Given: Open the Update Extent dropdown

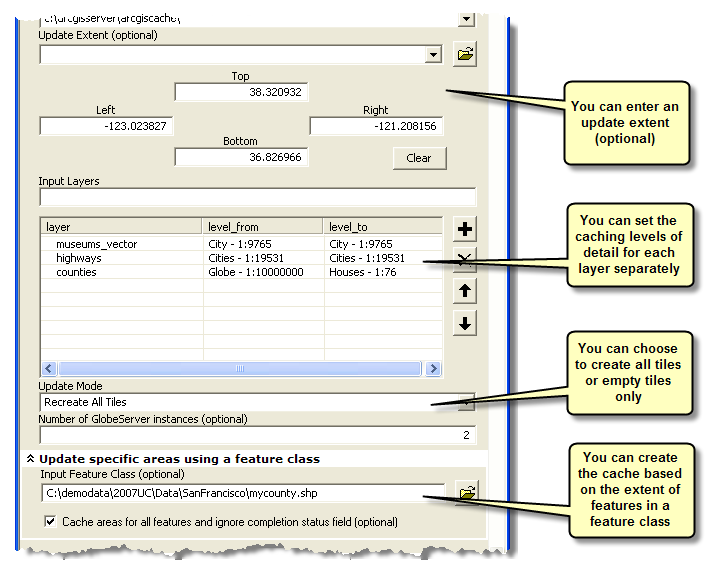Looking at the screenshot, I should [433, 54].
